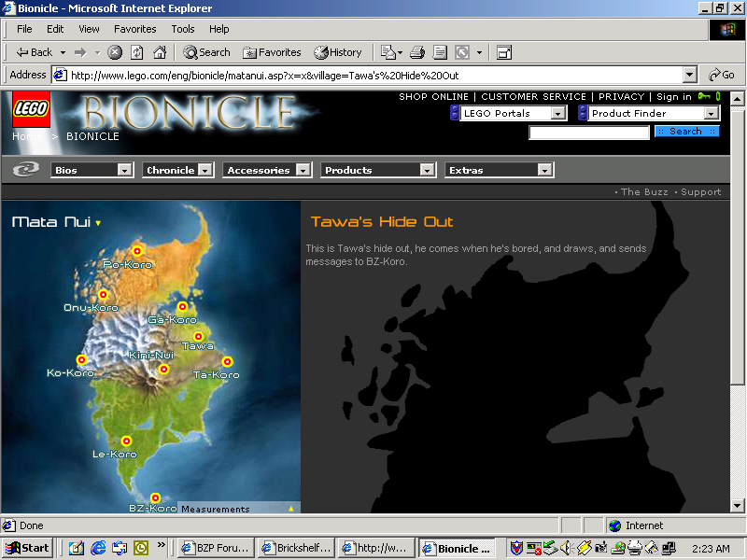This screenshot has width=747, height=560.
Task: Click the Mail toolbar icon
Action: [388, 52]
